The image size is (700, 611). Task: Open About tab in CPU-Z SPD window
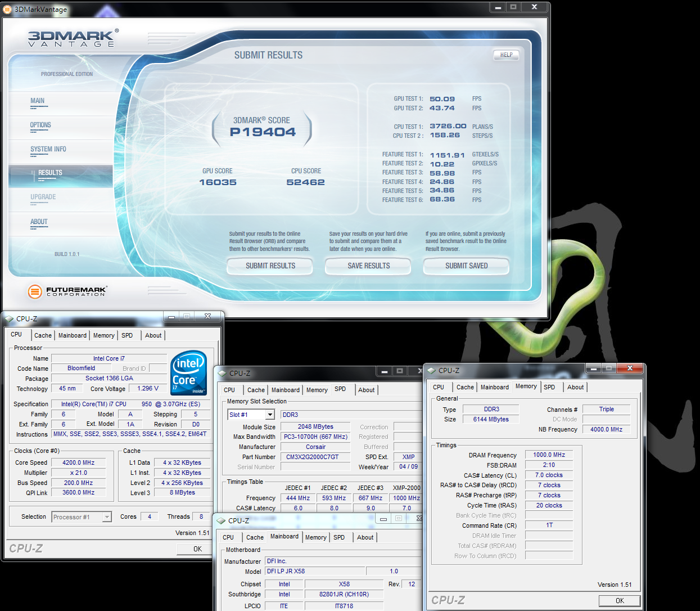click(x=367, y=390)
